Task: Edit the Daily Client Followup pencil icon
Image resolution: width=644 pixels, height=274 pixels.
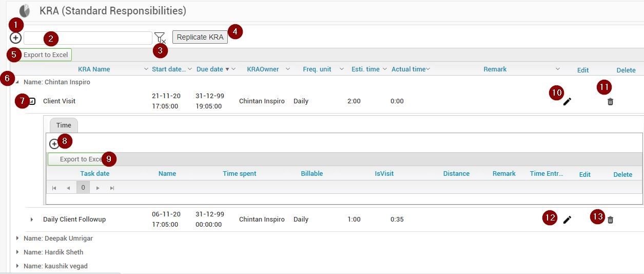Action: [567, 220]
